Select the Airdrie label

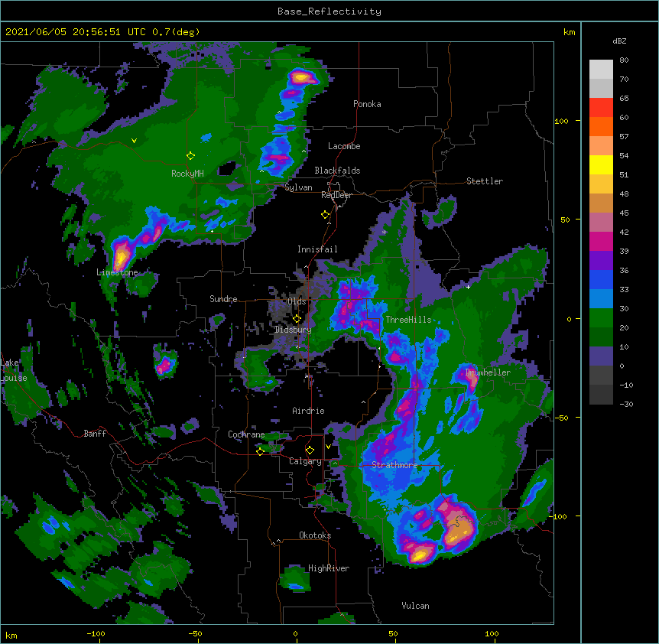click(x=309, y=411)
